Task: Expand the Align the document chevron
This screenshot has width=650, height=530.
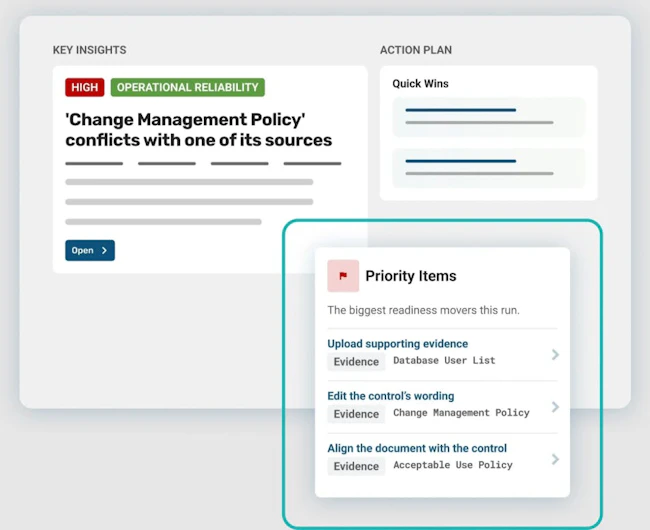Action: pos(555,459)
